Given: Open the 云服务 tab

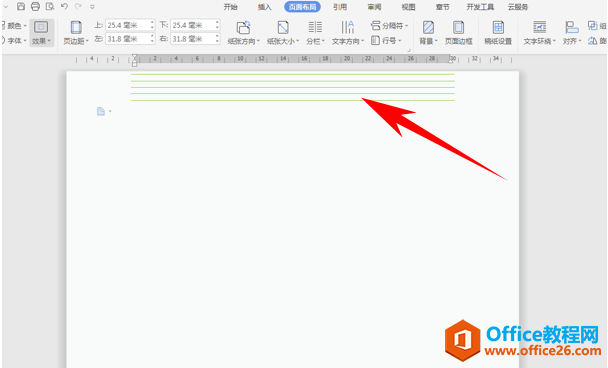Looking at the screenshot, I should [518, 7].
